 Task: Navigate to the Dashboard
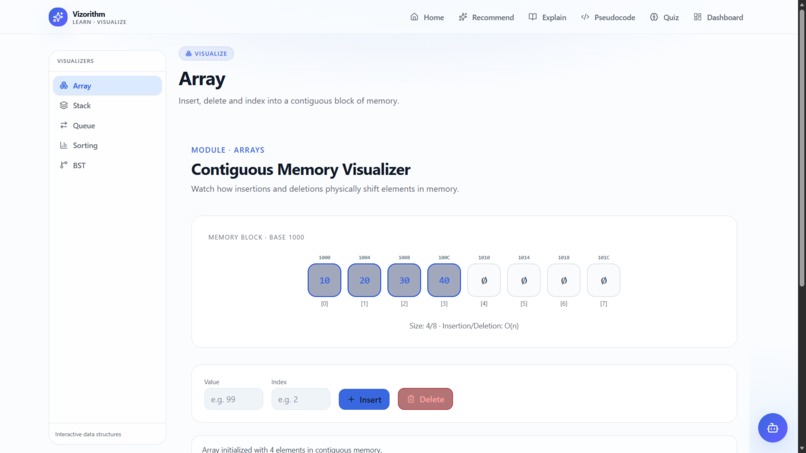(718, 17)
